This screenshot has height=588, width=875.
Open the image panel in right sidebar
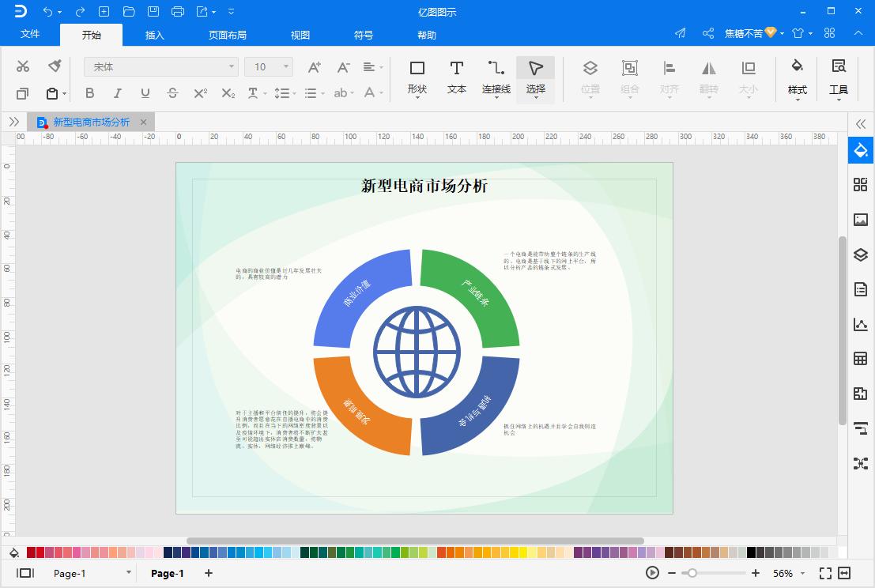(x=861, y=220)
